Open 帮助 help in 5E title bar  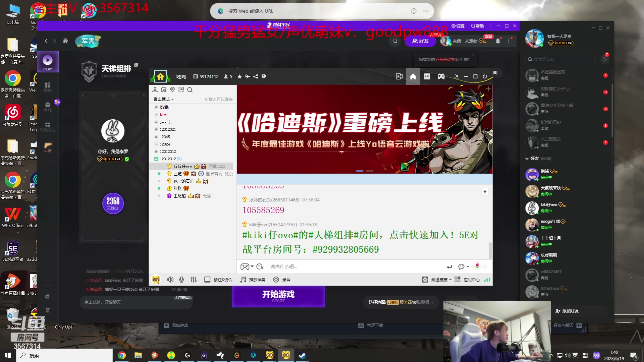[x=478, y=26]
